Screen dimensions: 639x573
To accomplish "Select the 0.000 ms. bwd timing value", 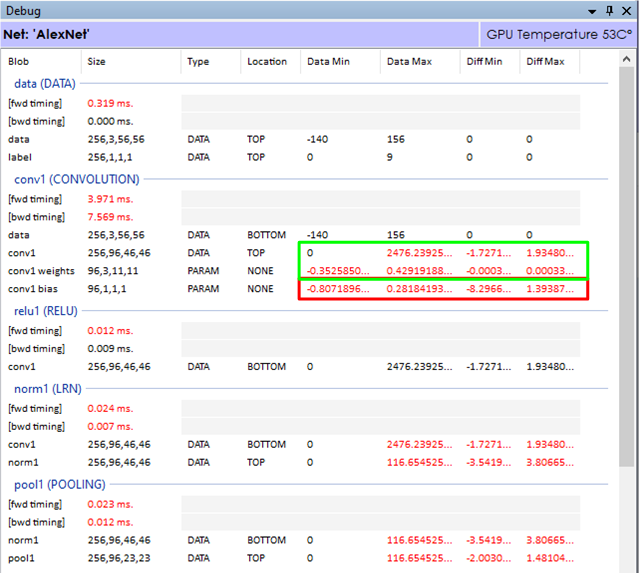I will (x=110, y=121).
